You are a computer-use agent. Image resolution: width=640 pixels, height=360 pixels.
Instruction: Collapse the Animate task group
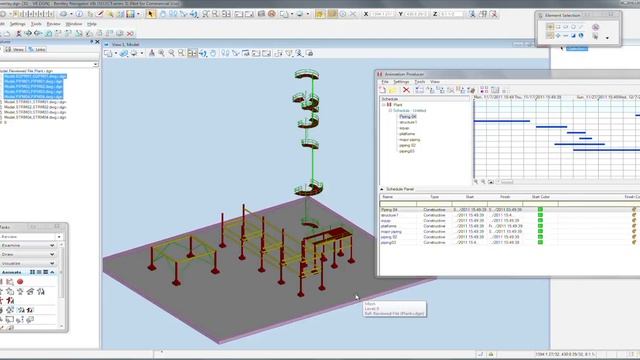point(52,272)
